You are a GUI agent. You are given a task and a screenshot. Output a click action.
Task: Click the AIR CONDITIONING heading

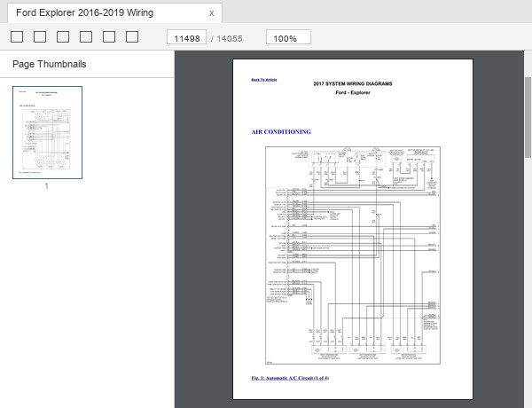281,132
